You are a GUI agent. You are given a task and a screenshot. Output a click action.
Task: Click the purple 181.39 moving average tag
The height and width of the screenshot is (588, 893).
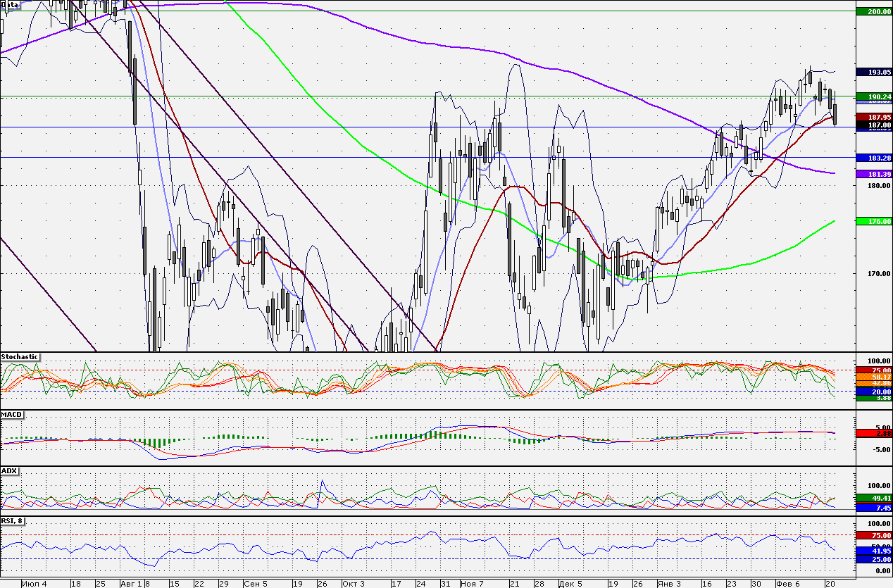[x=873, y=174]
